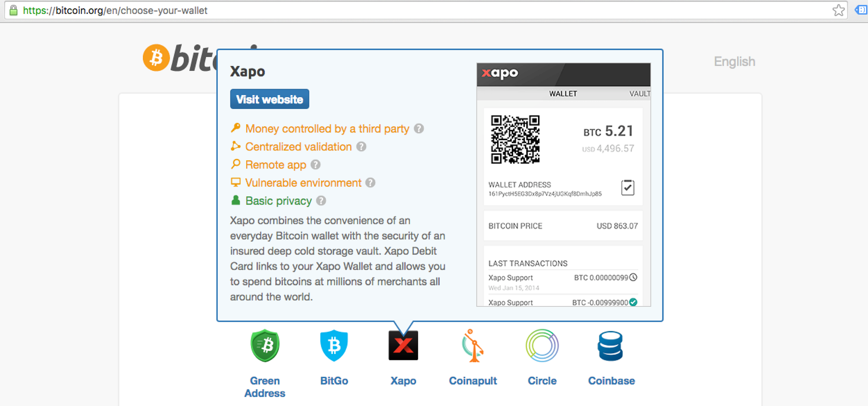Image resolution: width=868 pixels, height=406 pixels.
Task: Open the Xapo wallet name link
Action: [x=403, y=381]
